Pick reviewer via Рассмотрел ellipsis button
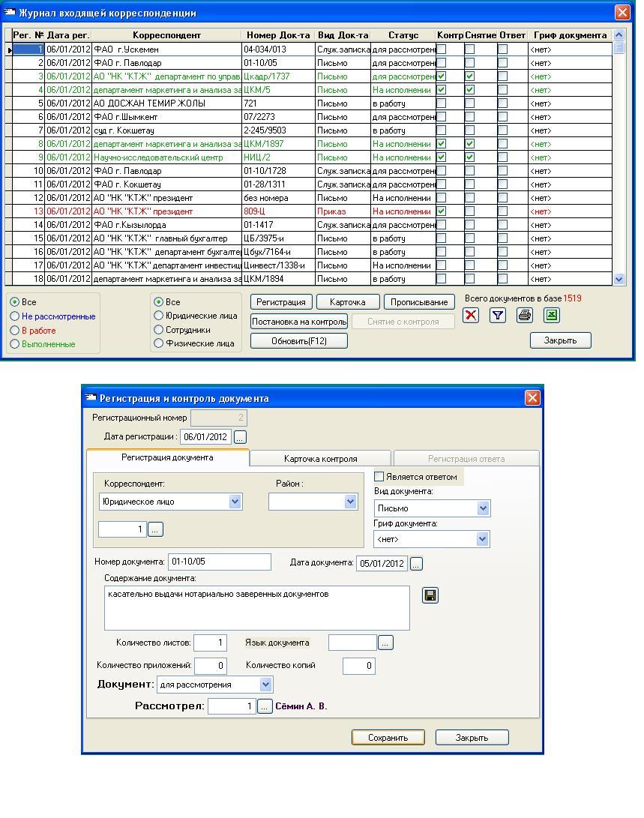Image resolution: width=644 pixels, height=818 pixels. [x=265, y=706]
